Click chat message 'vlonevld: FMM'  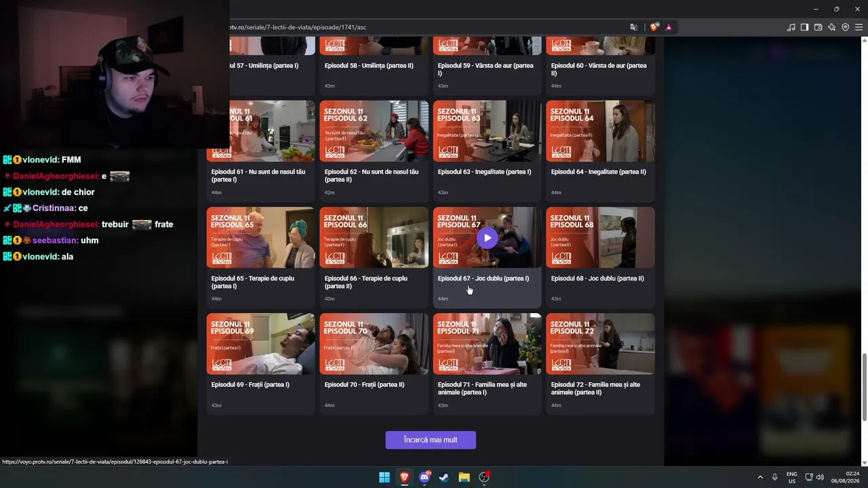(x=42, y=160)
